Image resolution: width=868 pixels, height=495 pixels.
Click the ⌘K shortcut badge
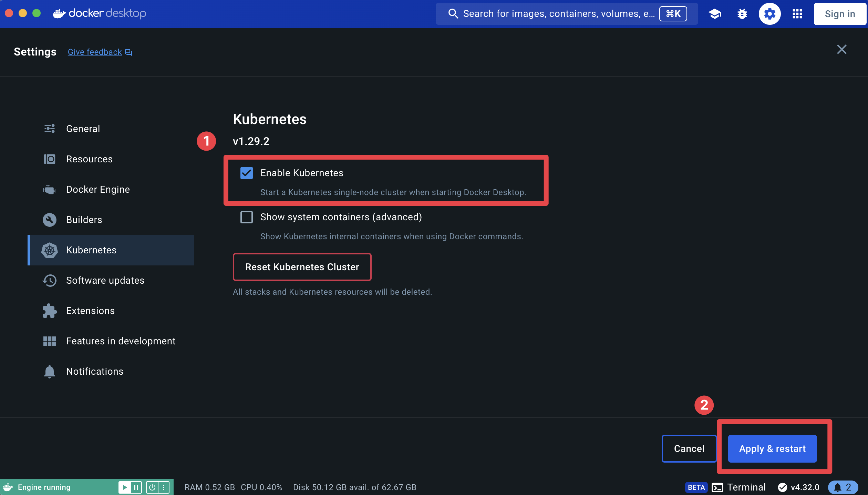point(673,14)
